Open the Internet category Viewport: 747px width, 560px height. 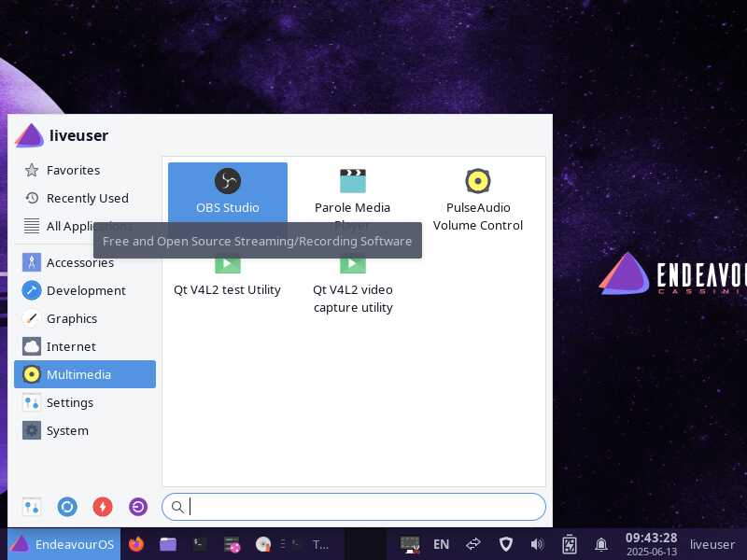pyautogui.click(x=85, y=346)
